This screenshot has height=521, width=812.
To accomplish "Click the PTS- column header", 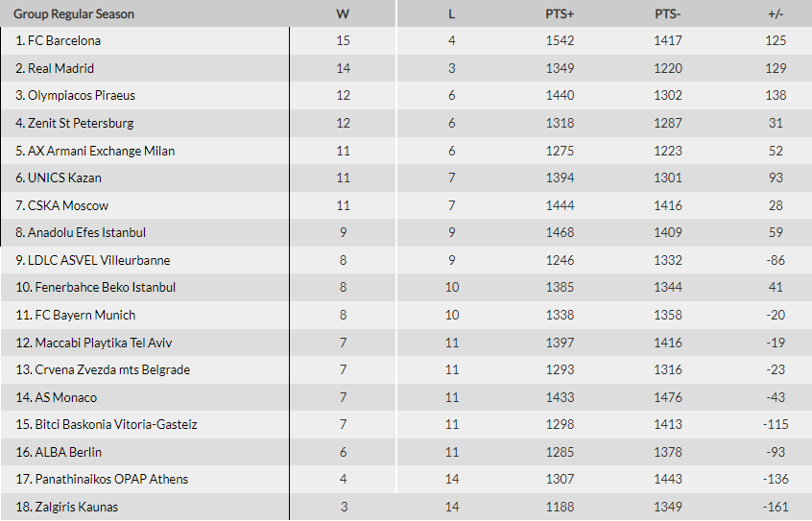I will pos(667,14).
